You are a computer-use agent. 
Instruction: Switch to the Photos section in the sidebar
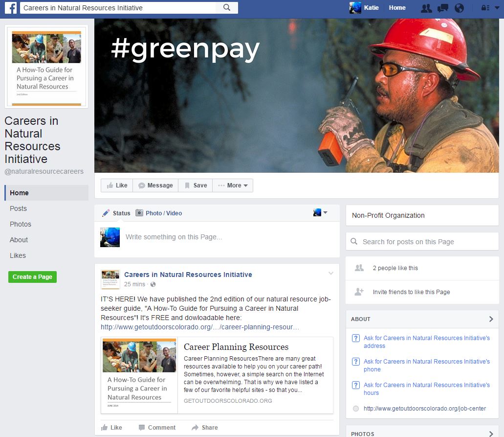coord(20,224)
